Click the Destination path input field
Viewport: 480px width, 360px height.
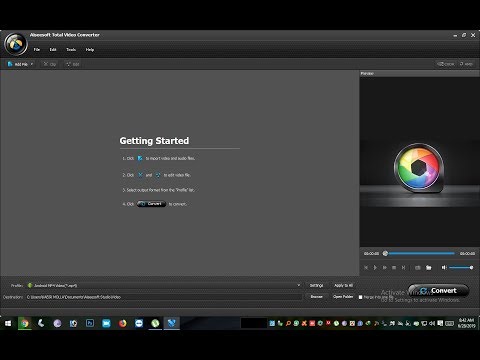point(164,297)
